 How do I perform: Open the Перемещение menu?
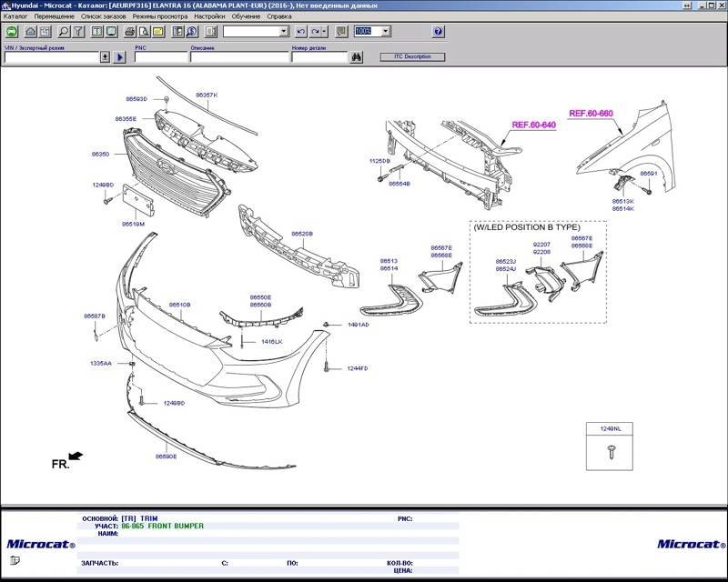(x=54, y=16)
